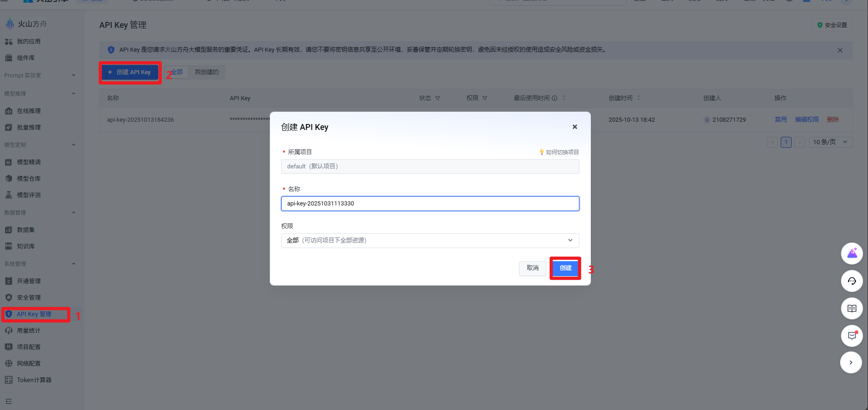This screenshot has width=868, height=410.
Task: Expand the floating panel arrow button
Action: (x=851, y=362)
